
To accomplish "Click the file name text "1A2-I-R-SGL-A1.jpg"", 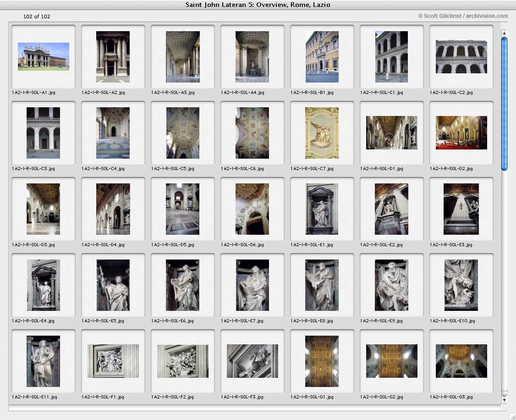I will (x=33, y=93).
